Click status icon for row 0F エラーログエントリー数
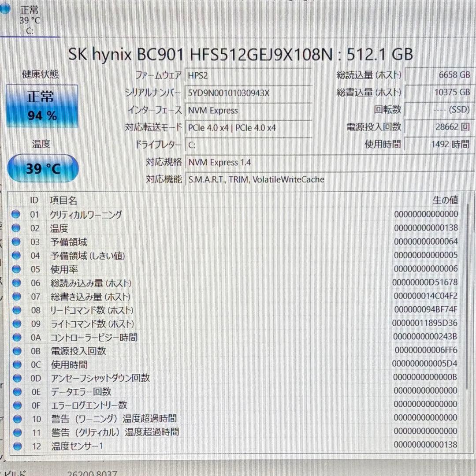The height and width of the screenshot is (476, 476). (17, 405)
